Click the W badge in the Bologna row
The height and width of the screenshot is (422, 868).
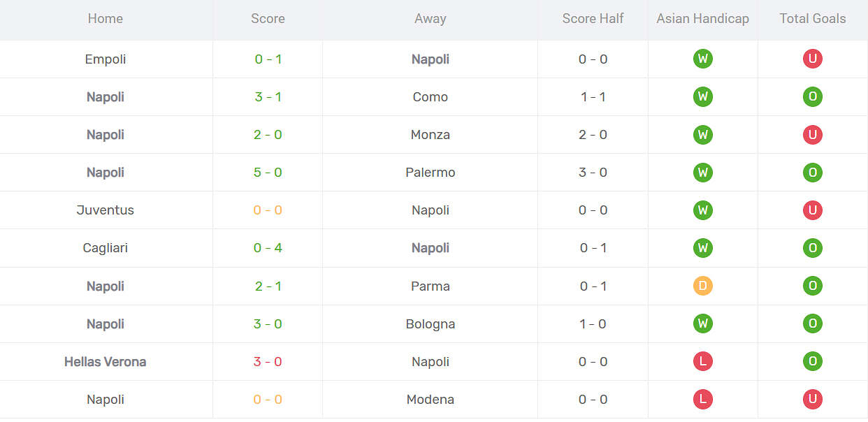point(702,323)
